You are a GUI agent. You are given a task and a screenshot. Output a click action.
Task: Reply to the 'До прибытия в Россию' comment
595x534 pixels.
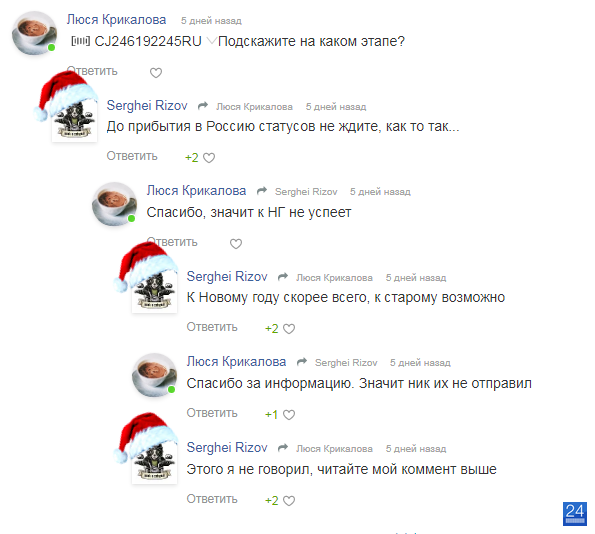[x=132, y=156]
